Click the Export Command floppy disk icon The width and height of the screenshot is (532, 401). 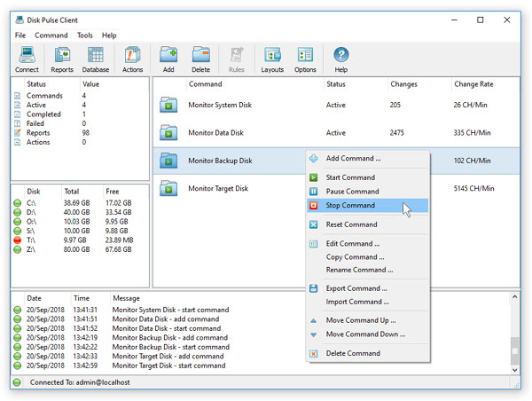pyautogui.click(x=314, y=288)
